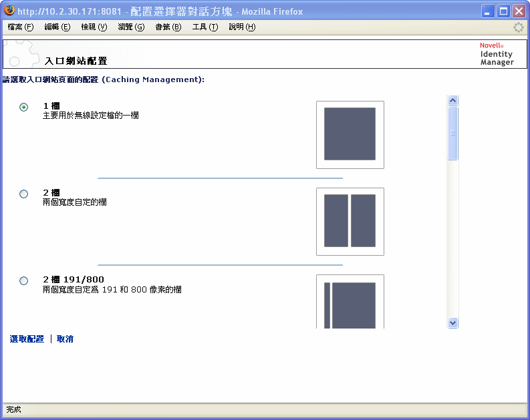This screenshot has width=530, height=420.
Task: Click the layout list scrollbar thumb
Action: point(452,133)
